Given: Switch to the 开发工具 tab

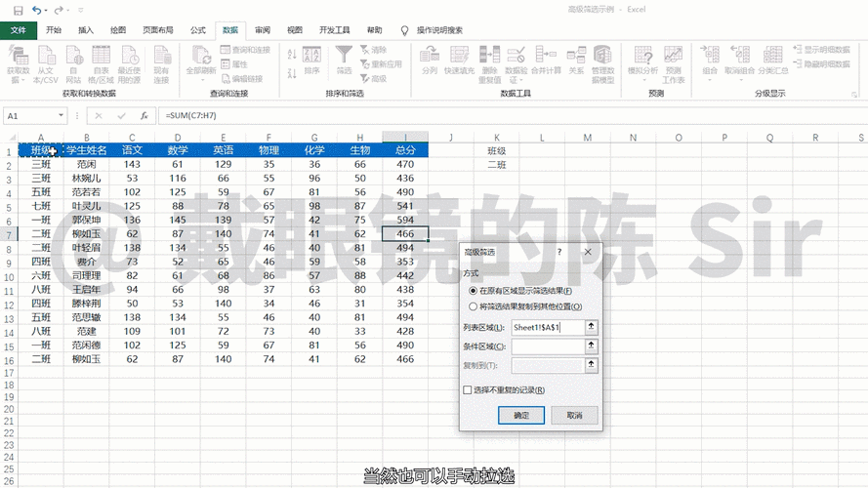Looking at the screenshot, I should (x=334, y=30).
